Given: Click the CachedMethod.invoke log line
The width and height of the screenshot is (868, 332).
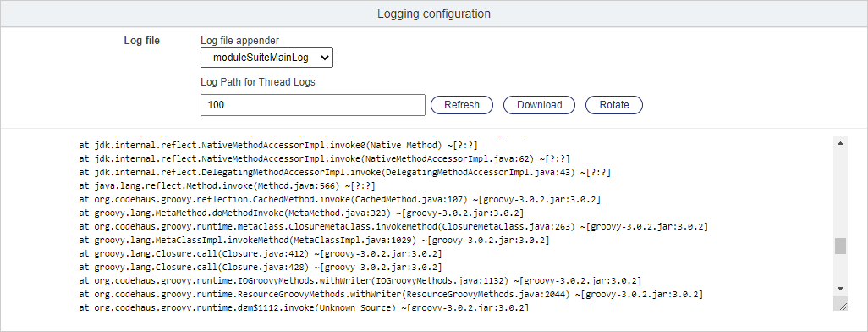Looking at the screenshot, I should (340, 200).
